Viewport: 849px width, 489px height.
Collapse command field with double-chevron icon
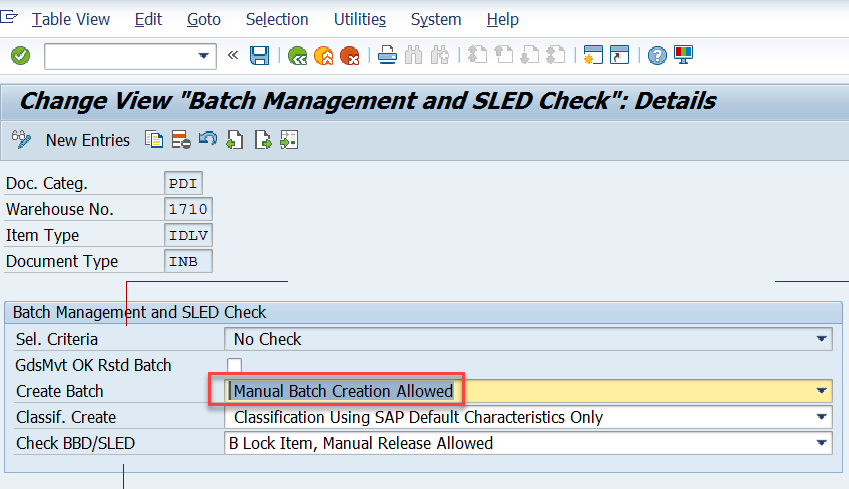(x=233, y=55)
